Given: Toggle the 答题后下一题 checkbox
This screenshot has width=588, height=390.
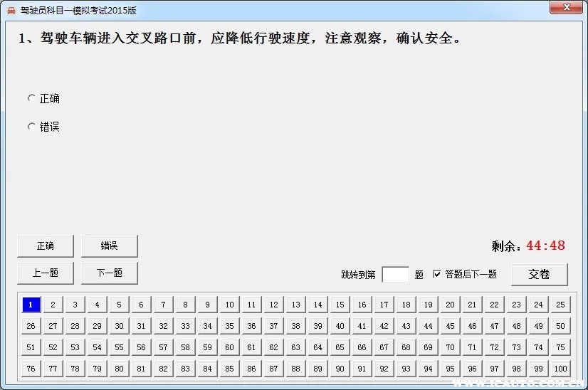Looking at the screenshot, I should pos(437,274).
